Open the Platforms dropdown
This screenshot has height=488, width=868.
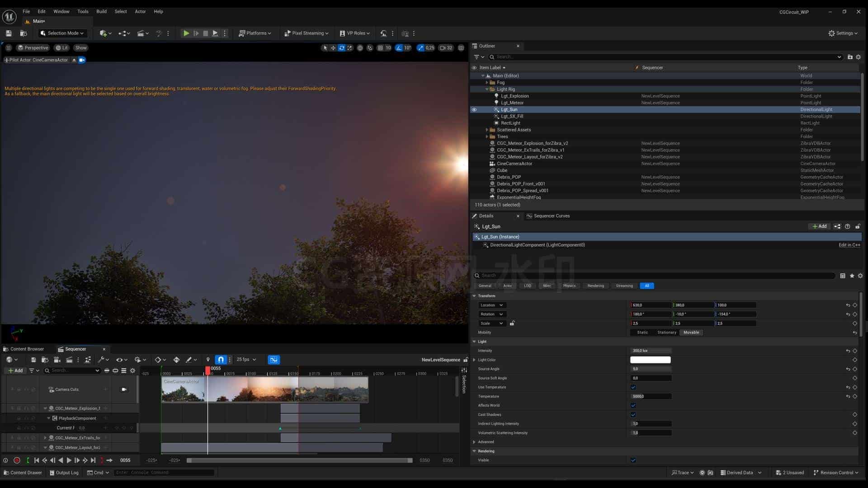255,33
